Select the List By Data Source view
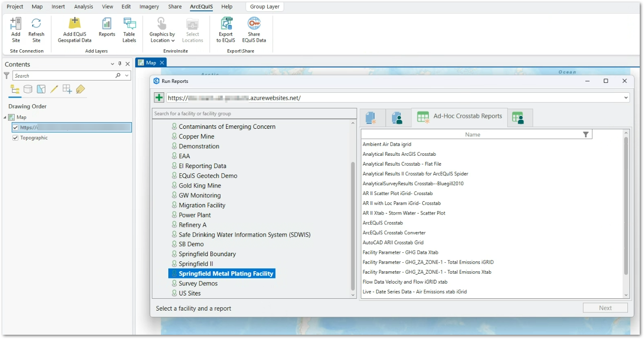Screen dimensions: 644x339 pyautogui.click(x=28, y=89)
